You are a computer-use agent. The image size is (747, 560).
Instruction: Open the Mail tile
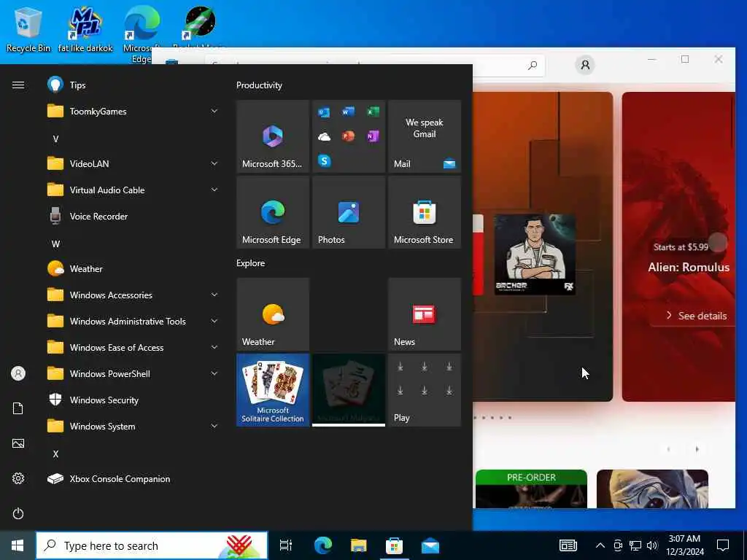(x=425, y=136)
